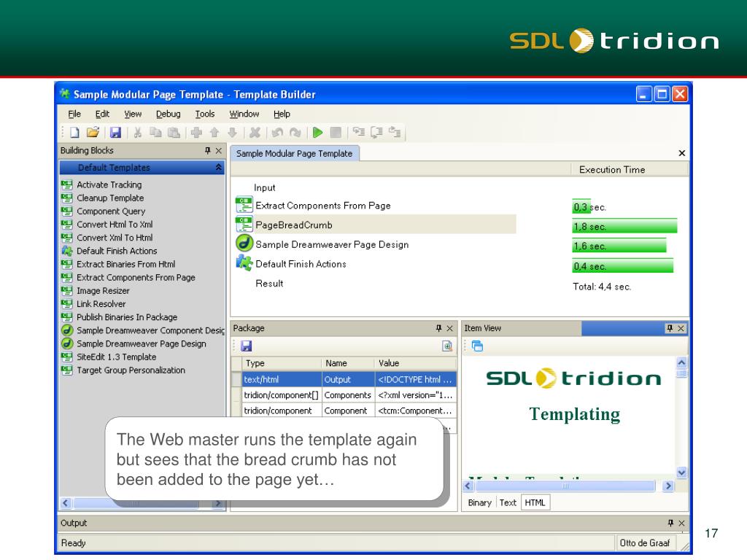The width and height of the screenshot is (747, 560).
Task: Sort the Package list by the Name column
Action: click(x=348, y=363)
